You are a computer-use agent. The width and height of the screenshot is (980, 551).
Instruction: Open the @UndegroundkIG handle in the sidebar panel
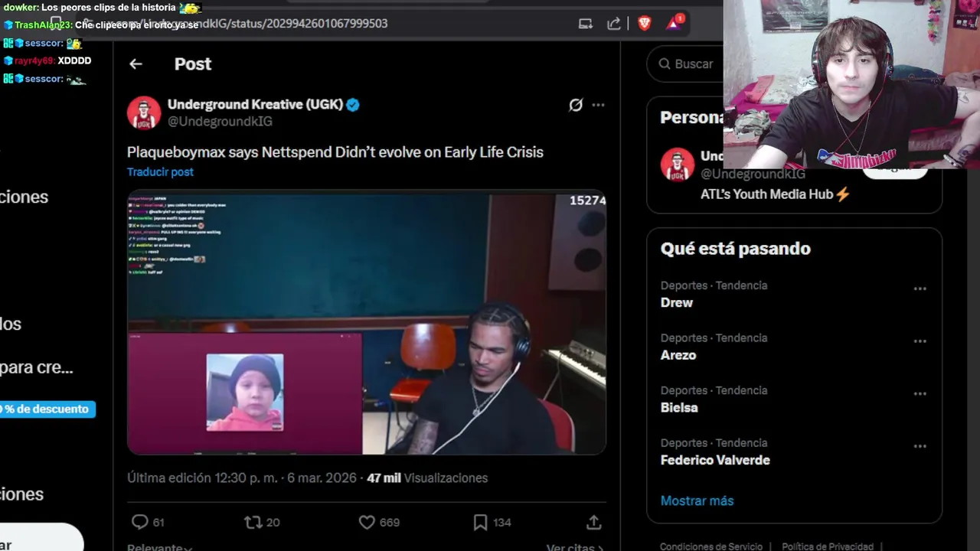click(x=753, y=174)
